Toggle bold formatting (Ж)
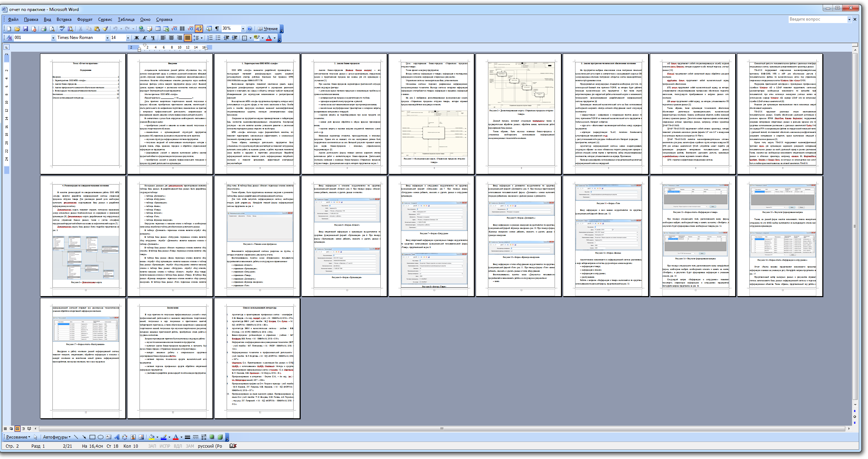The height and width of the screenshot is (459, 868). tap(137, 38)
